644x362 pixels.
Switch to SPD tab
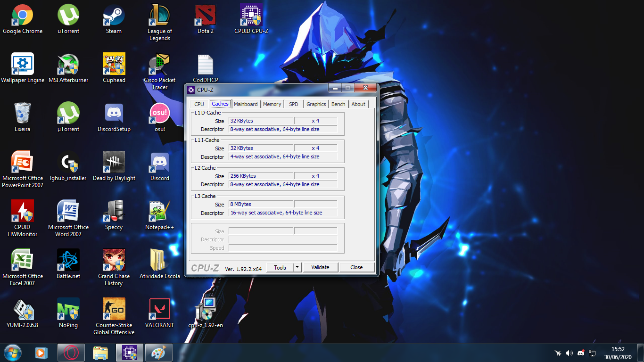294,104
